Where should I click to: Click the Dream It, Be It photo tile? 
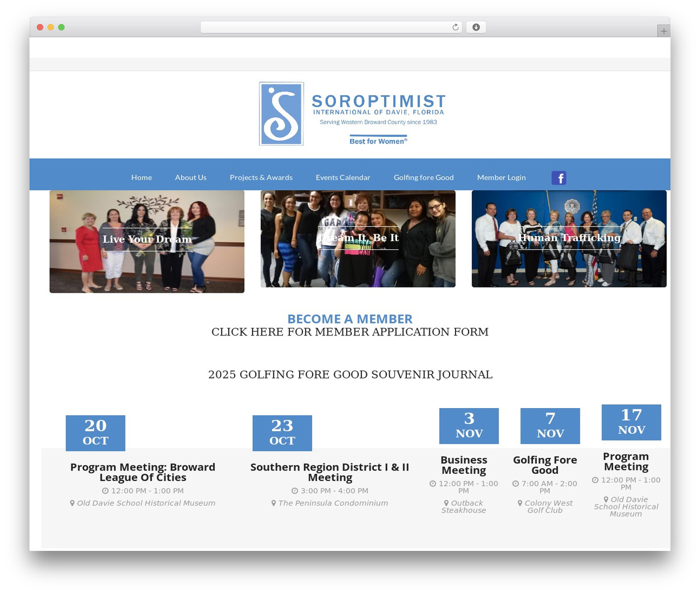tap(358, 239)
